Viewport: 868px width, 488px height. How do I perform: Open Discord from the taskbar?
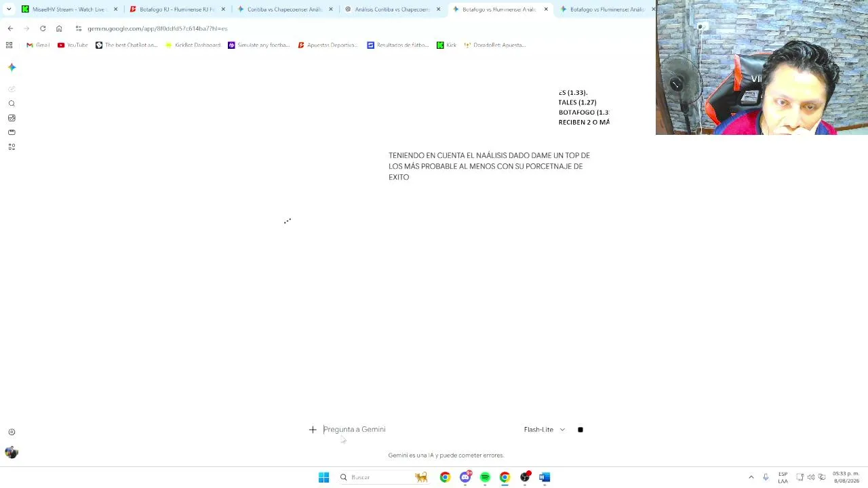coord(465,477)
